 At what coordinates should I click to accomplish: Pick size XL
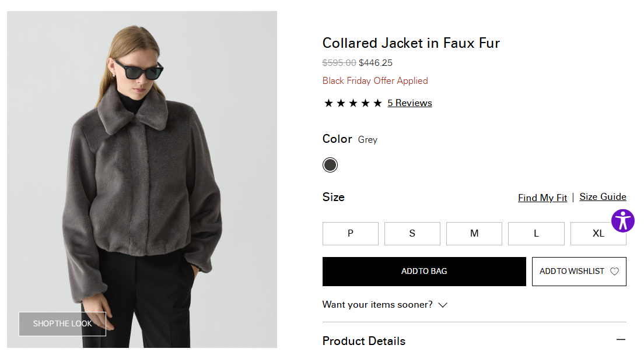pos(598,234)
